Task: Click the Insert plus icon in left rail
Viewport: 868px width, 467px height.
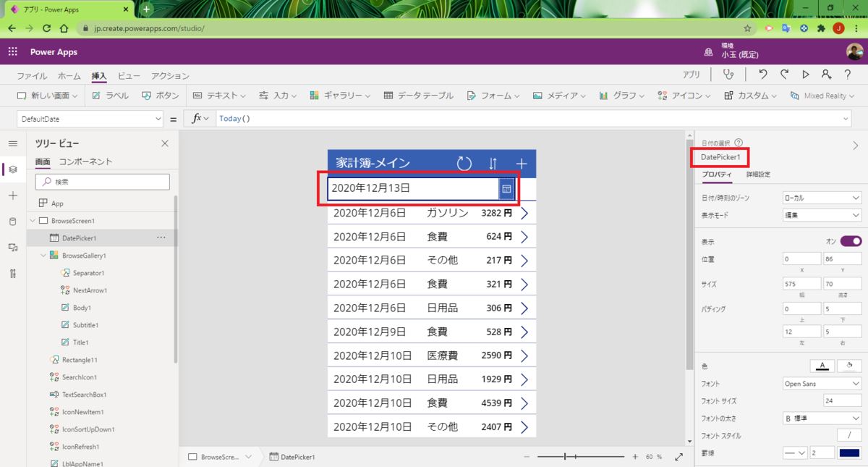Action: point(12,196)
